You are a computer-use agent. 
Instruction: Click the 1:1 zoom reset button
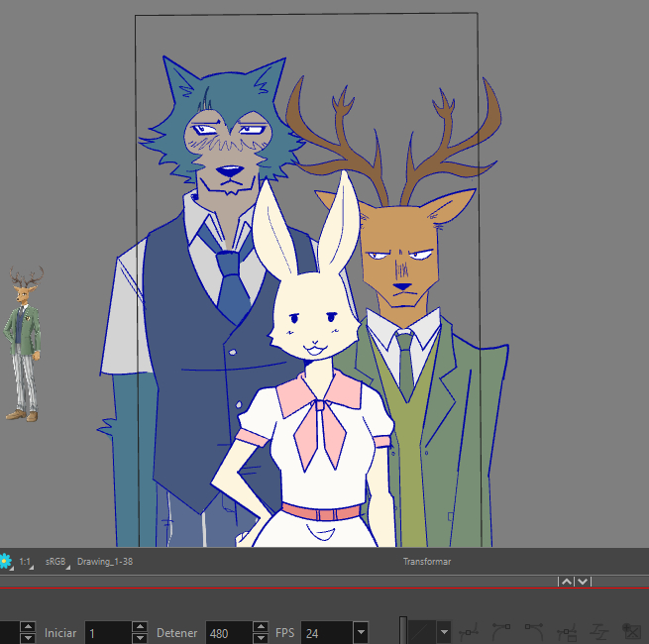(25, 562)
